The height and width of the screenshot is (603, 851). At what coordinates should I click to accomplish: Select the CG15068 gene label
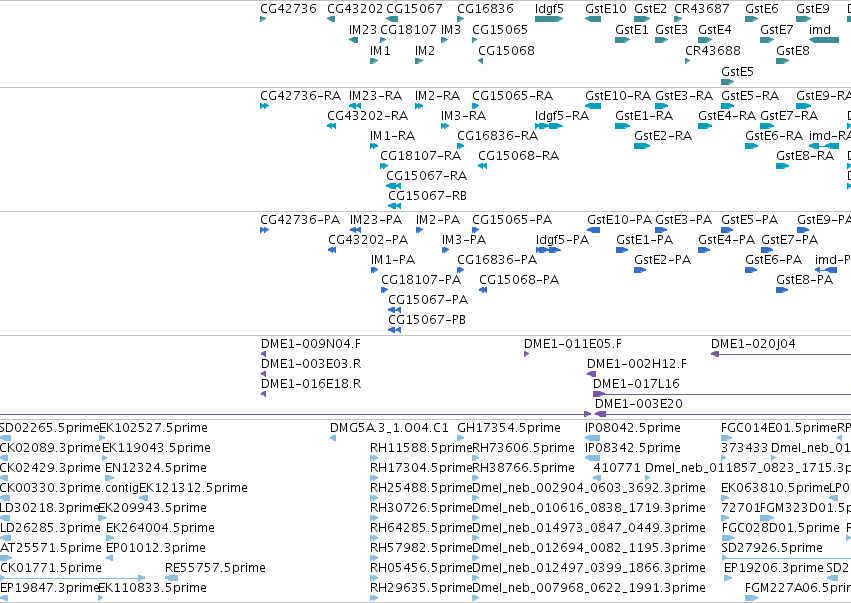pos(506,50)
